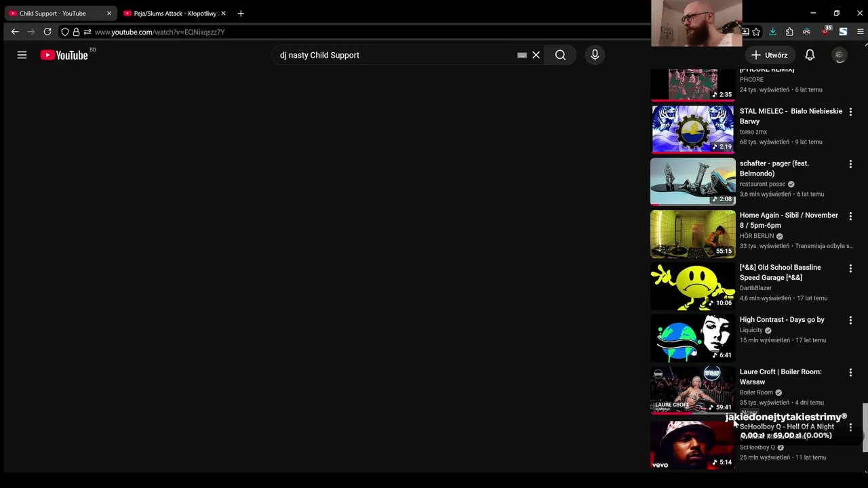This screenshot has width=868, height=488.
Task: Open the extensions puzzle icon
Action: click(x=789, y=32)
